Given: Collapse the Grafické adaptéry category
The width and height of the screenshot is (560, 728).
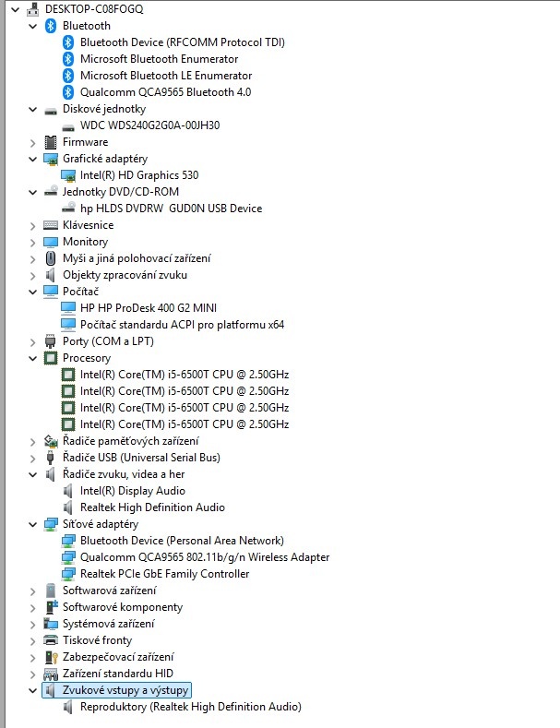Looking at the screenshot, I should (x=32, y=160).
